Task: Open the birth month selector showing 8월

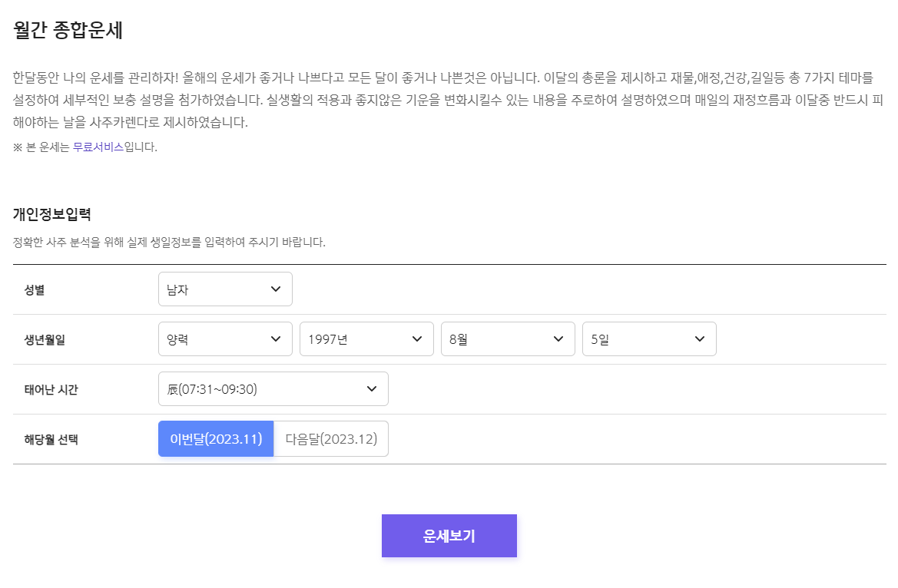Action: point(507,339)
